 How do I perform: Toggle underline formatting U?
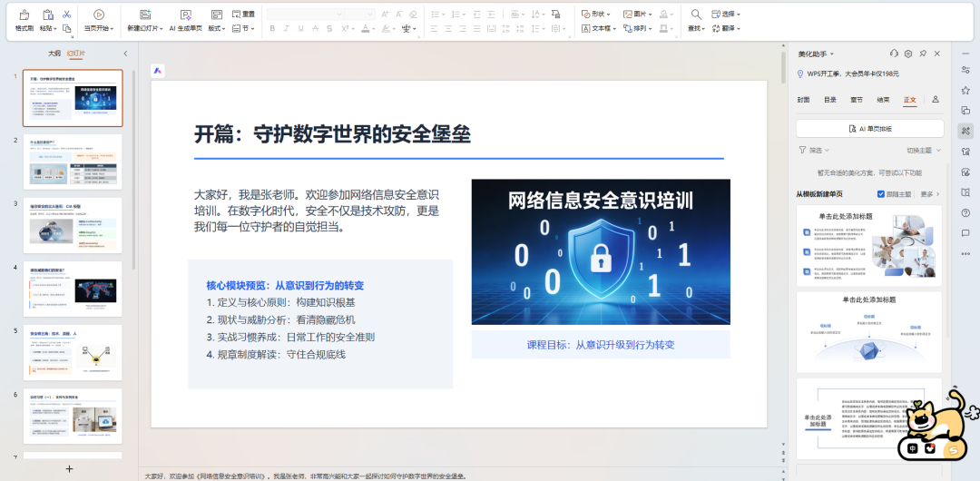click(x=300, y=28)
